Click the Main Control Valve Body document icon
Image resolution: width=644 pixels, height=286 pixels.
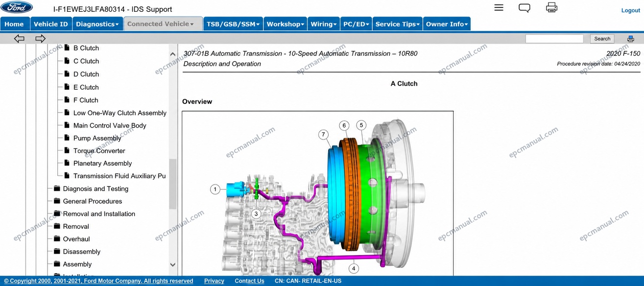pyautogui.click(x=67, y=125)
